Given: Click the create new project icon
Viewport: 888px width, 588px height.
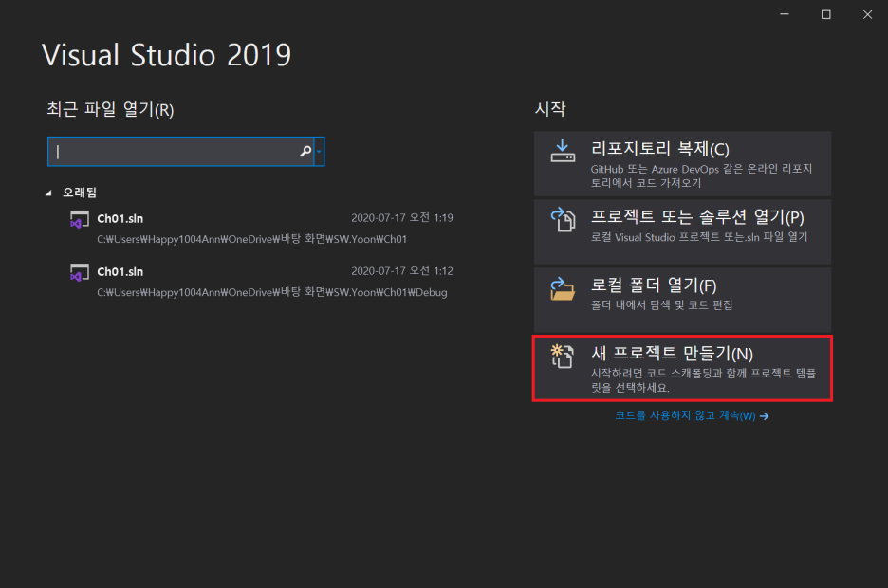Looking at the screenshot, I should [563, 356].
